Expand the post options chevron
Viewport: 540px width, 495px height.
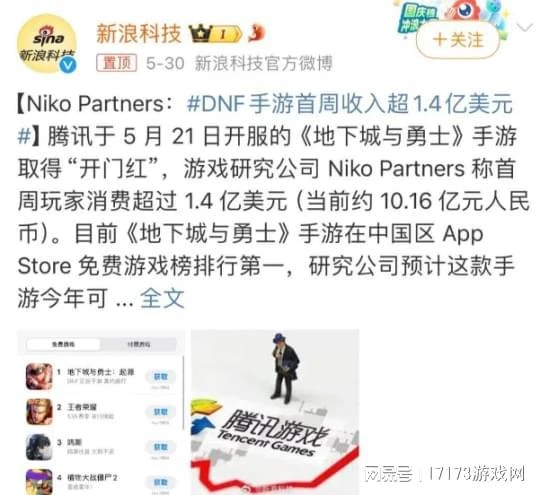click(x=524, y=28)
